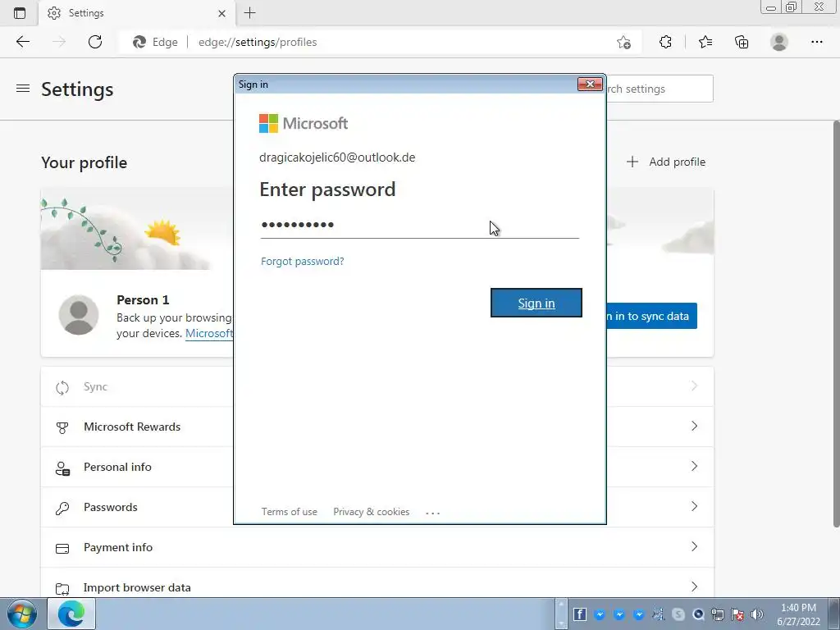840x630 pixels.
Task: Open the Extensions puzzle icon
Action: (x=665, y=42)
